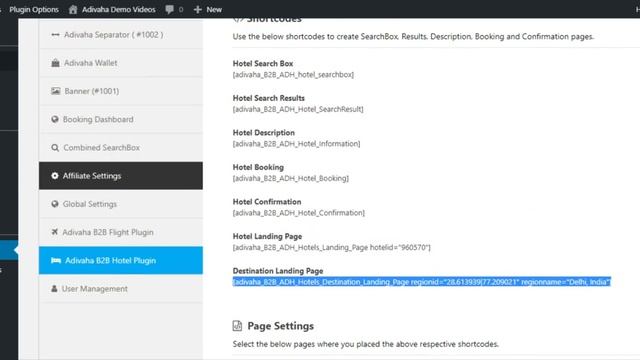Click the Hotel Booking heading
This screenshot has width=640, height=360.
coord(258,167)
